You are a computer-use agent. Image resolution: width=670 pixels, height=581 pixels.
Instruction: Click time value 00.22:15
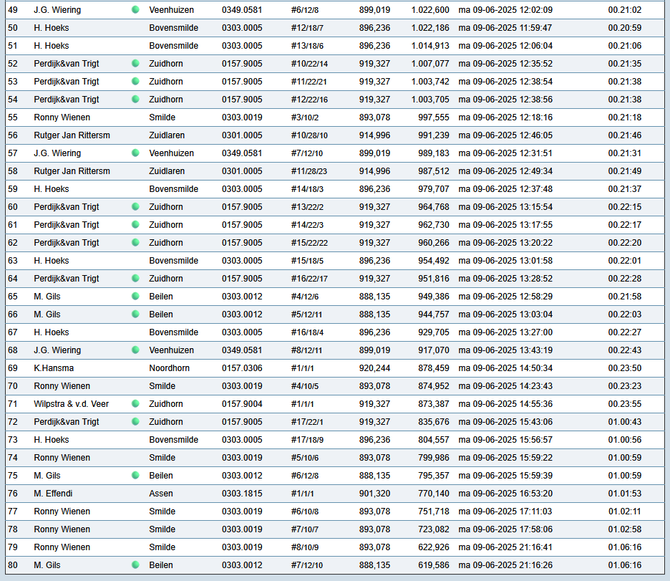point(625,207)
